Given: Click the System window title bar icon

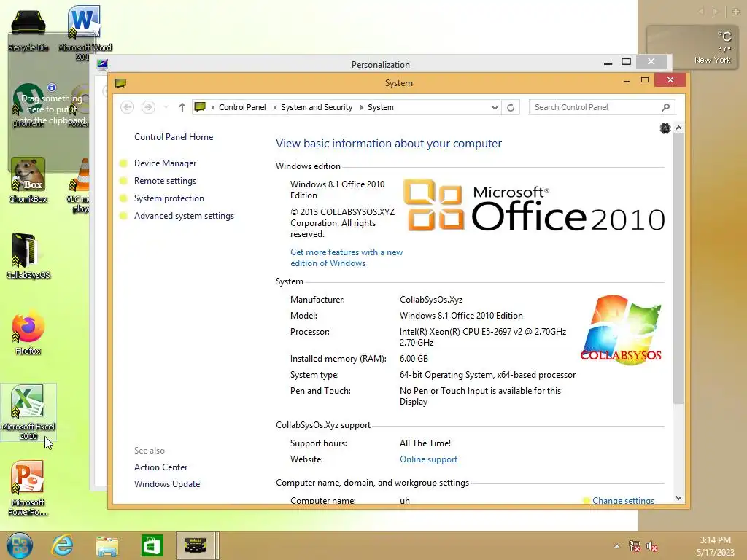Looking at the screenshot, I should coord(120,83).
